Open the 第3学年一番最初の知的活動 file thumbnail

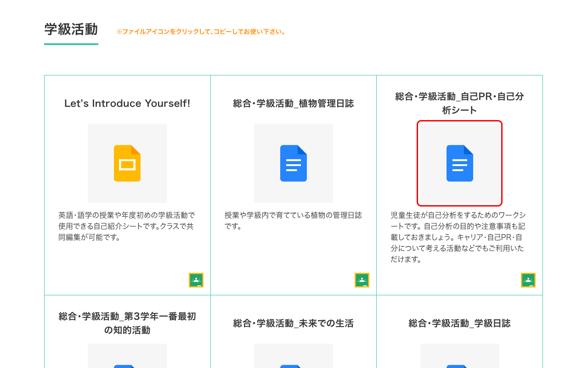[x=127, y=356]
